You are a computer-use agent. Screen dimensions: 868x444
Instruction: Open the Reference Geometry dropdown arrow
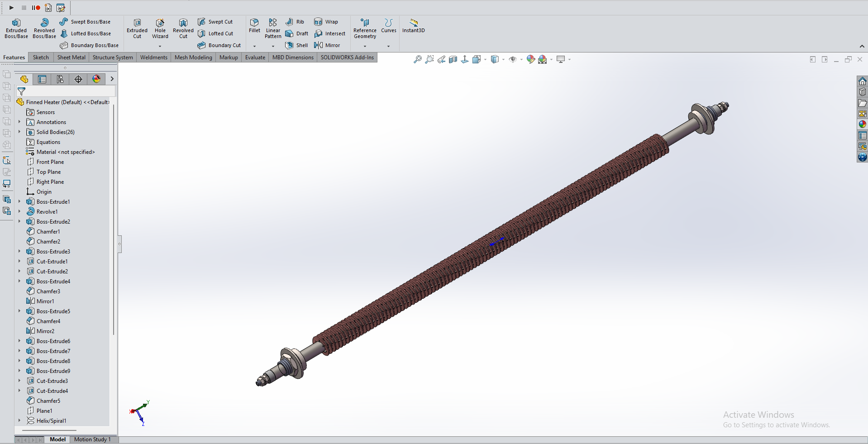point(365,46)
